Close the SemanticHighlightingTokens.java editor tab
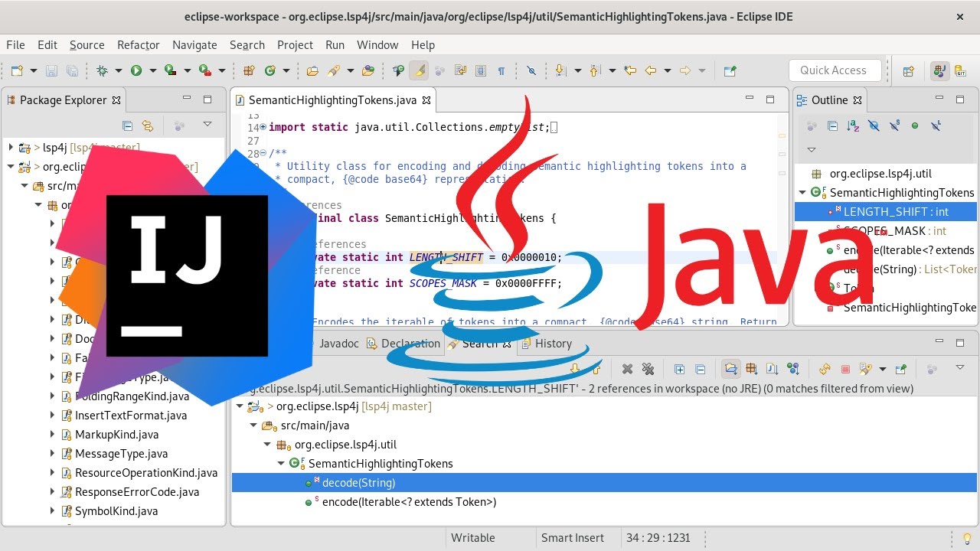 [x=426, y=100]
